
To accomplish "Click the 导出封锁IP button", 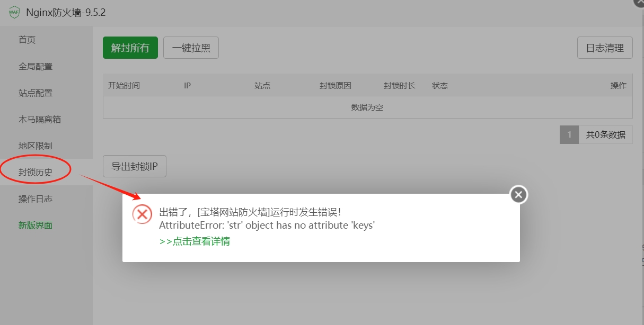I will click(x=135, y=166).
